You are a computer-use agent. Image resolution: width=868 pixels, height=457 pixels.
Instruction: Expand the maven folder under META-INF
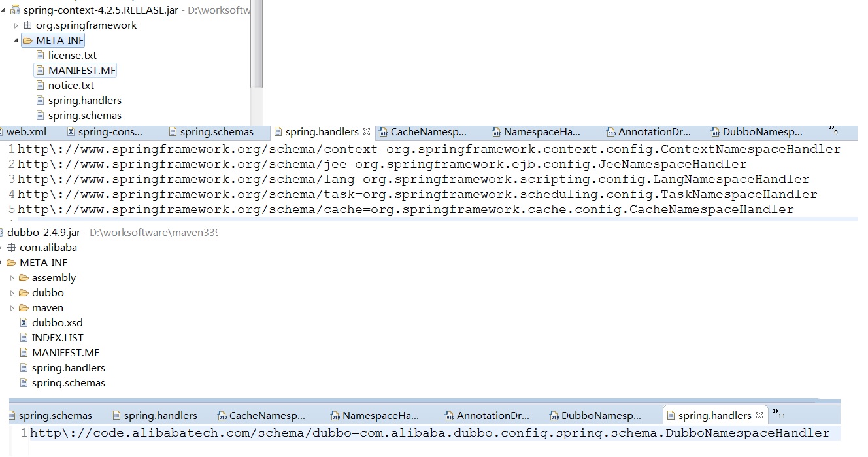pyautogui.click(x=12, y=308)
